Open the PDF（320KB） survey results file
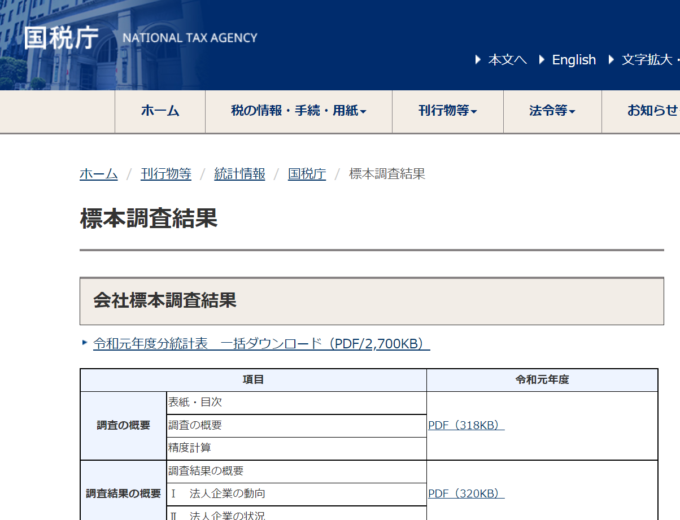 [466, 493]
